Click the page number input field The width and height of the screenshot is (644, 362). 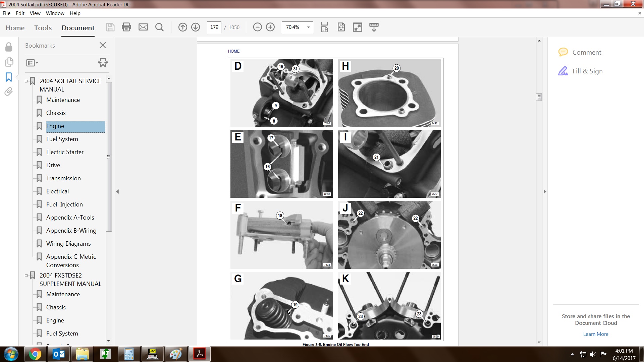(214, 27)
